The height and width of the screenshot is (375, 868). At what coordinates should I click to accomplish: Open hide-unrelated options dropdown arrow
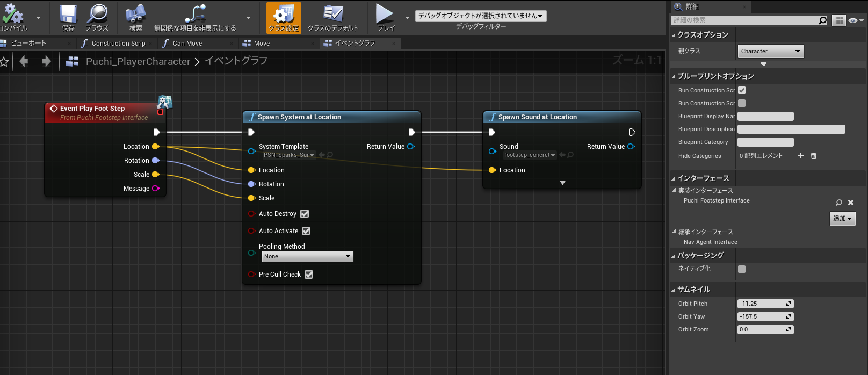pyautogui.click(x=248, y=18)
